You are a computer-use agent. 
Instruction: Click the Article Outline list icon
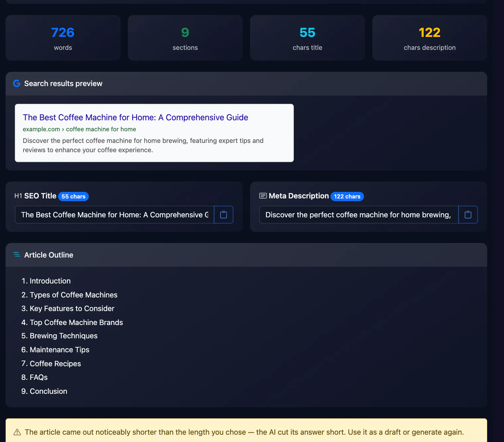pos(17,255)
